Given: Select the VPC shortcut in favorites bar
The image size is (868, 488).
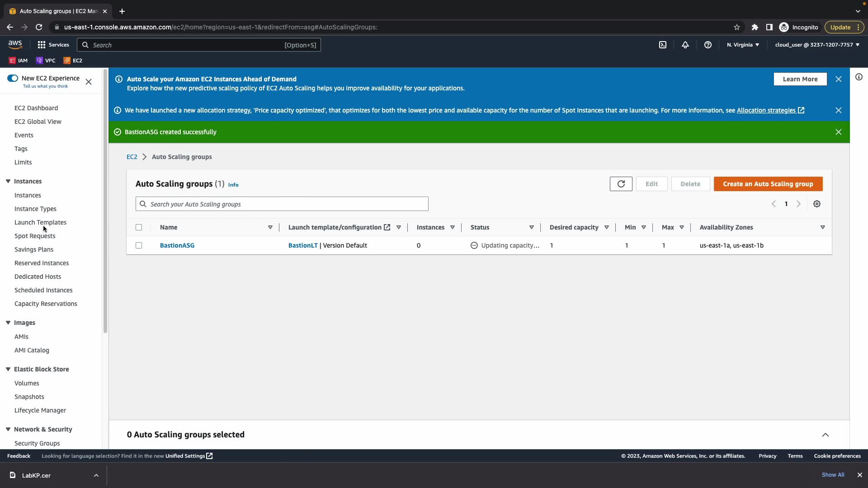Looking at the screenshot, I should [x=46, y=61].
